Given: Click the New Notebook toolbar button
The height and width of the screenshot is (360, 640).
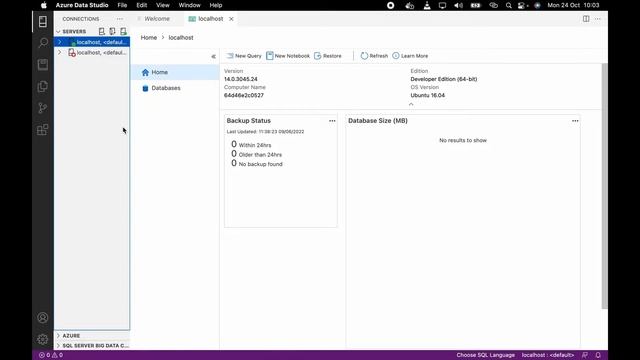Looking at the screenshot, I should click(x=288, y=56).
